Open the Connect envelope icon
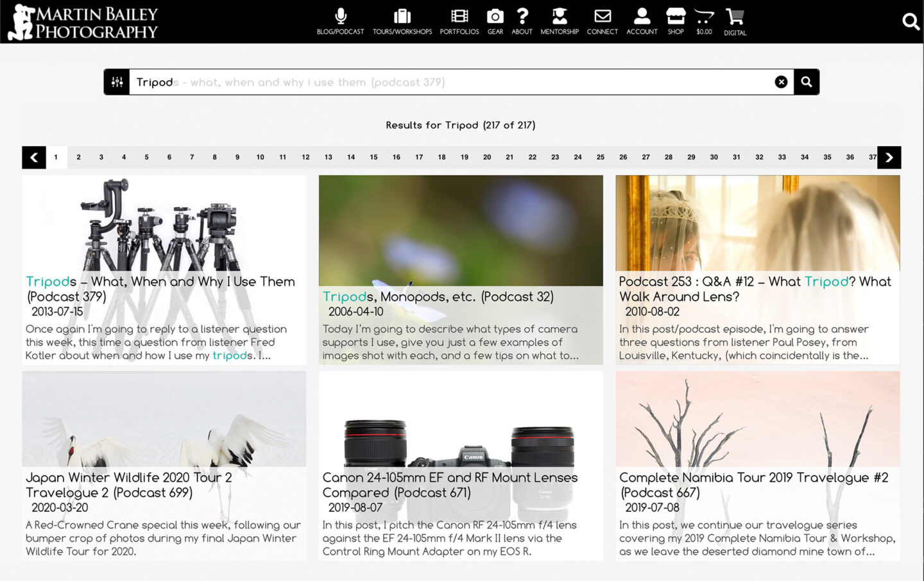Screen dimensions: 924x581 (x=602, y=17)
